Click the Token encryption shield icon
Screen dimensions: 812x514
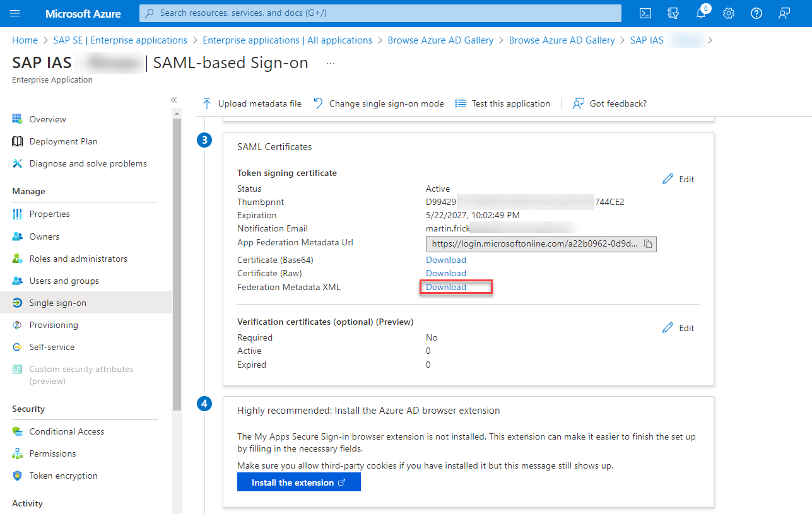point(18,476)
